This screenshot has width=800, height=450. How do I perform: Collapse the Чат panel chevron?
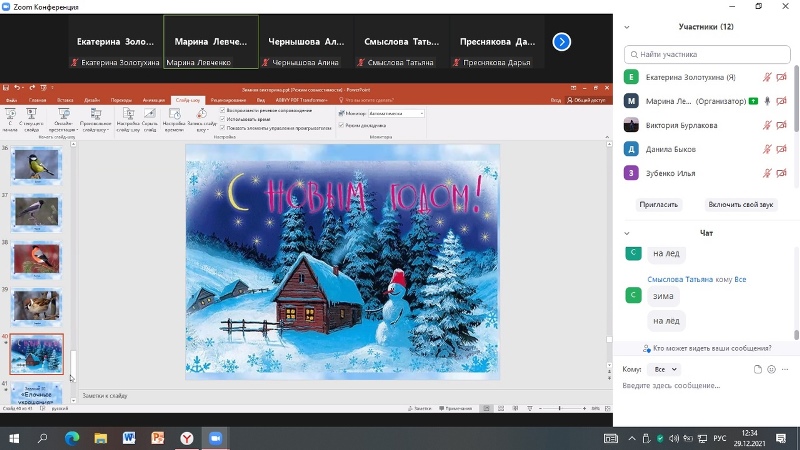628,233
